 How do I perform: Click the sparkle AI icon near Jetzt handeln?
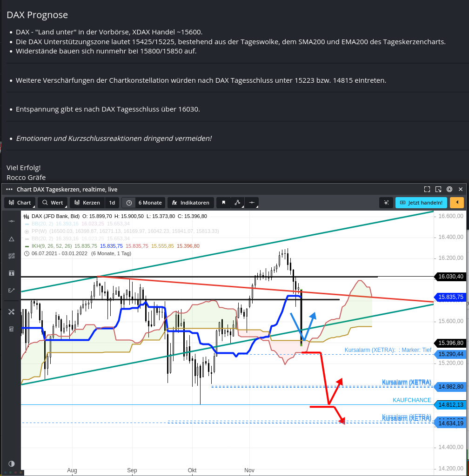[x=386, y=203]
